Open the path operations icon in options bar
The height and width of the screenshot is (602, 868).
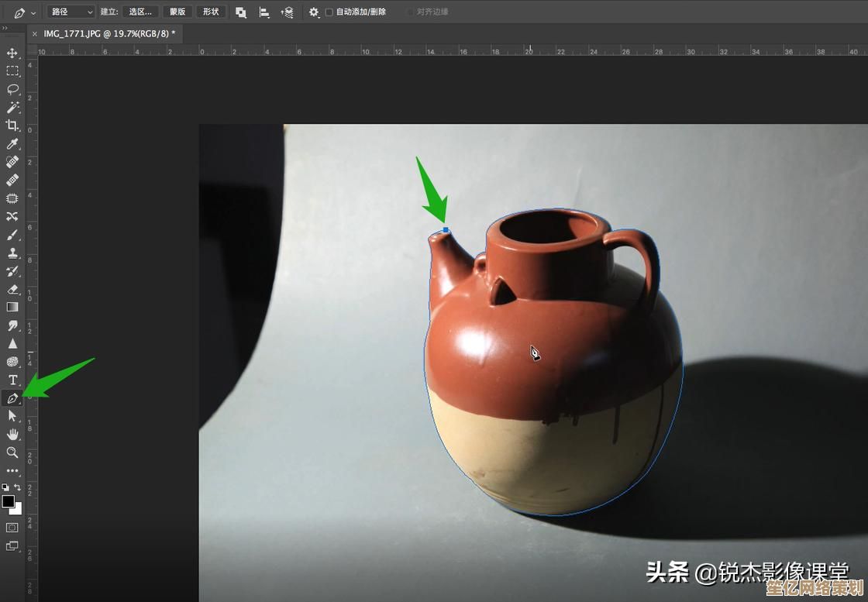241,12
